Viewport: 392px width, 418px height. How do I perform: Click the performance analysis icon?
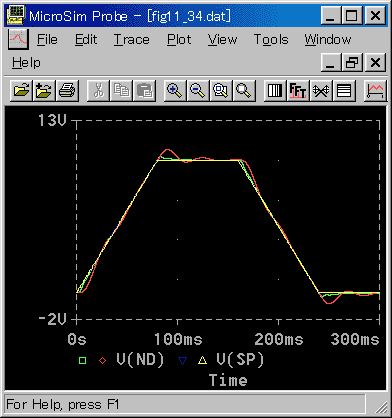click(321, 90)
